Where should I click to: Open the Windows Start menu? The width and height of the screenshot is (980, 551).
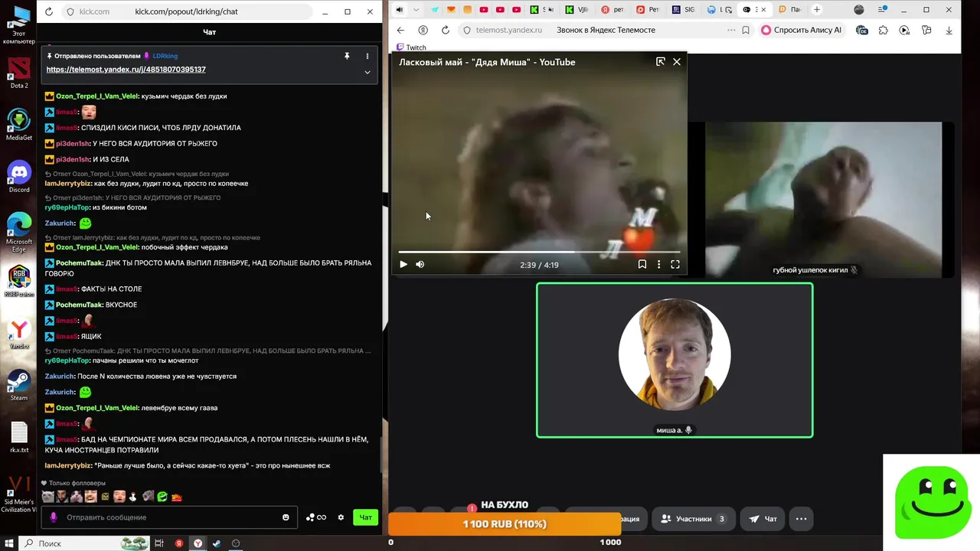(9, 543)
